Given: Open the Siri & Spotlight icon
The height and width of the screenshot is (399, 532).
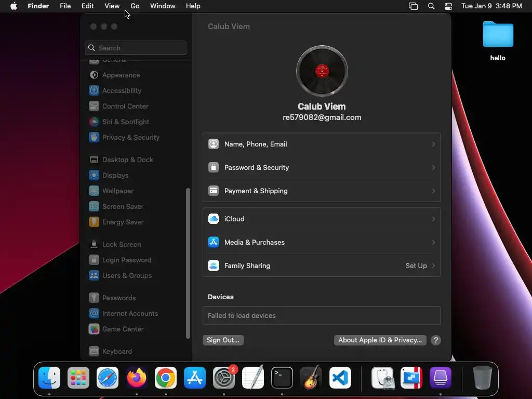Looking at the screenshot, I should (x=94, y=122).
